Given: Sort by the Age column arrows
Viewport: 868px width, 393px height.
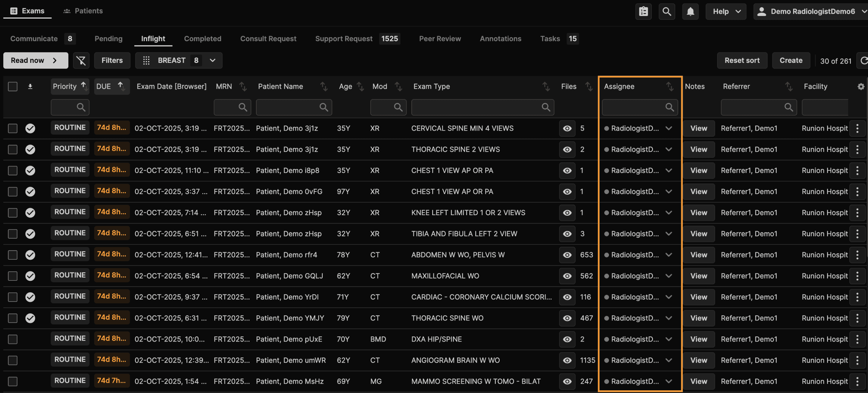Looking at the screenshot, I should [360, 87].
